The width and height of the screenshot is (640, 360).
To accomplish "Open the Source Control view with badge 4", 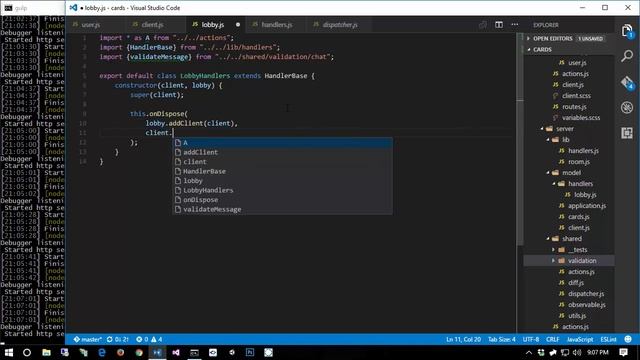I will coord(627,82).
